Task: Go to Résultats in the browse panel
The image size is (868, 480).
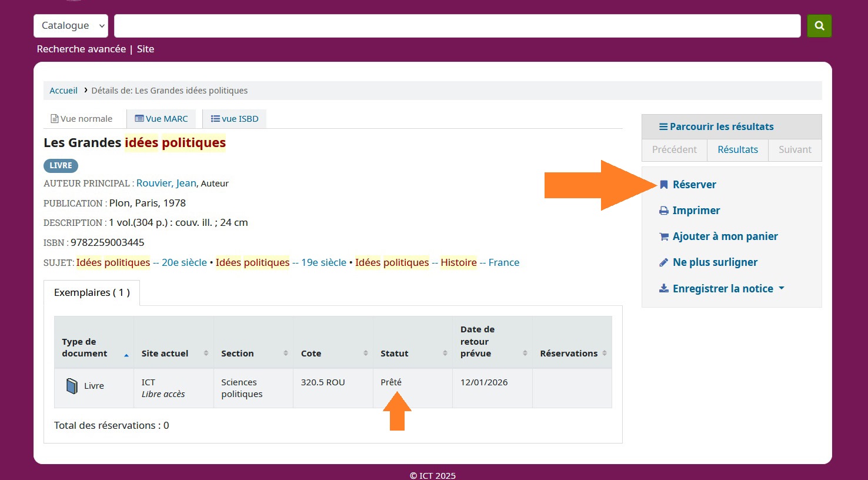Action: (x=737, y=149)
